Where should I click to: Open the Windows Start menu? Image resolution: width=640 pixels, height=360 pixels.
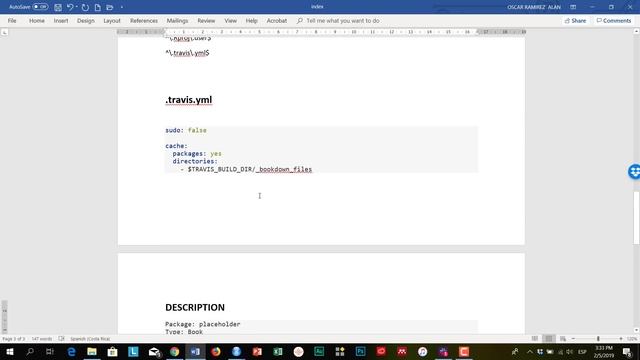point(9,351)
